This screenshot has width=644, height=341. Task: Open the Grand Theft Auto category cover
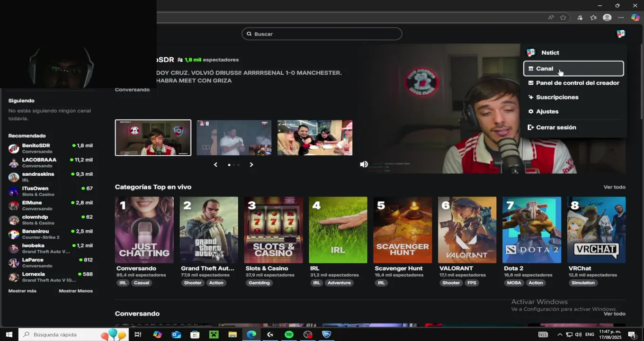(209, 230)
